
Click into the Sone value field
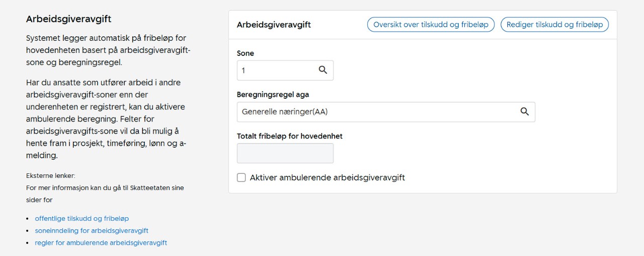[276, 71]
